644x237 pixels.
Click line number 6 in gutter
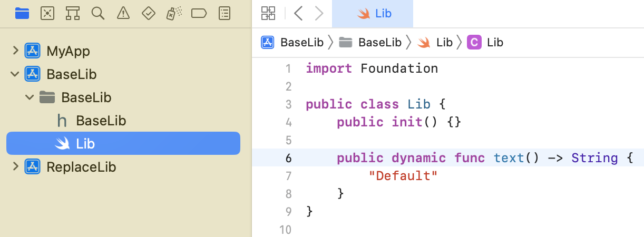pyautogui.click(x=288, y=158)
